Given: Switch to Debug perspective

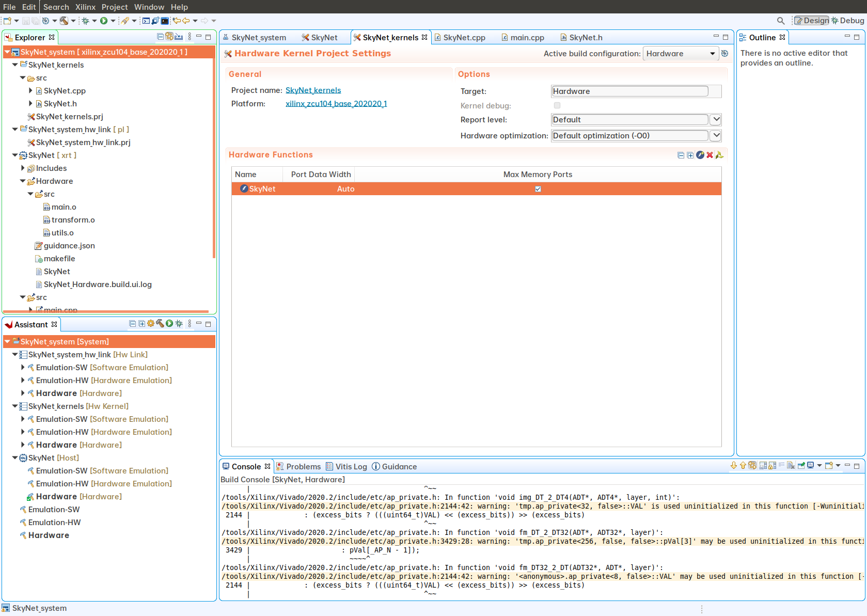Looking at the screenshot, I should tap(847, 21).
